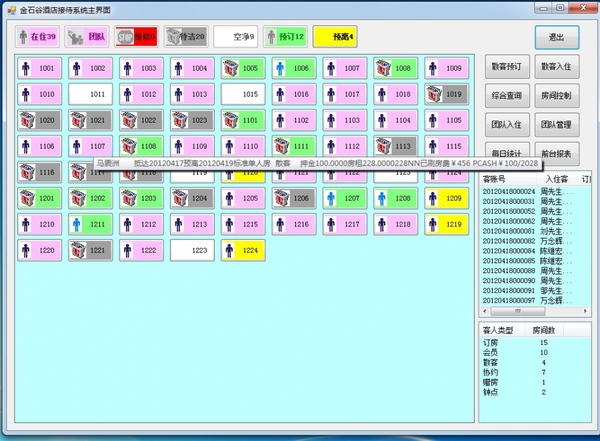This screenshot has height=441, width=600.
Task: Click the 待洁20 cleaning status filter
Action: (186, 37)
